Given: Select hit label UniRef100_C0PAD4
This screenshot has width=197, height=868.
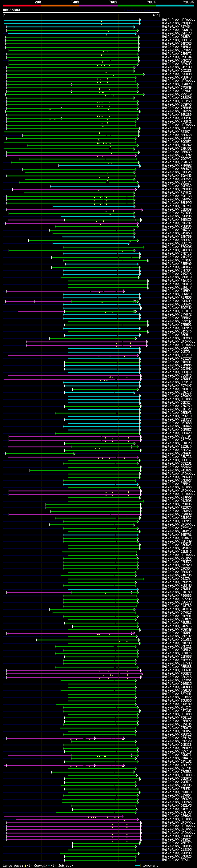Looking at the screenshot, I should (x=177, y=453).
